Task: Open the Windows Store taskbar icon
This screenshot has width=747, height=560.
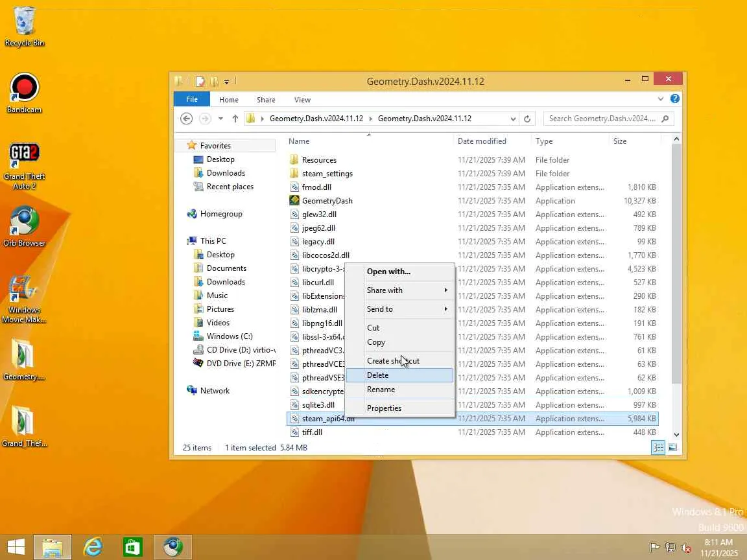Action: pos(132,546)
